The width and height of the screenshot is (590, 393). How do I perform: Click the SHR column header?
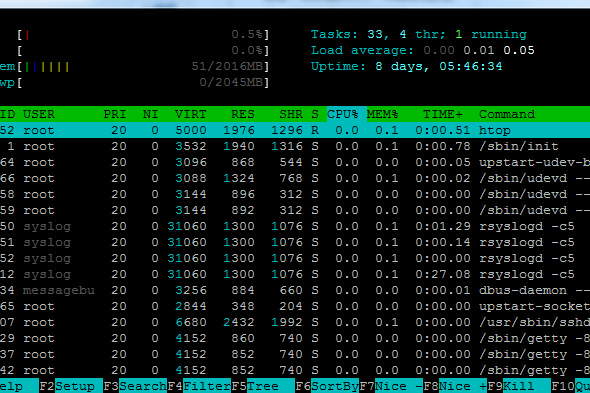click(291, 114)
